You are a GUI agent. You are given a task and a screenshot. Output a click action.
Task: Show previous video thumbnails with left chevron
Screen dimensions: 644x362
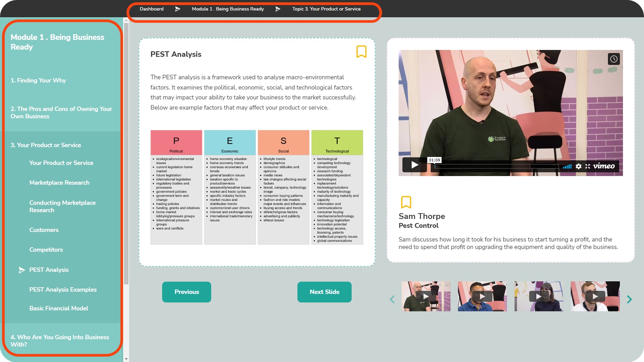pyautogui.click(x=392, y=299)
